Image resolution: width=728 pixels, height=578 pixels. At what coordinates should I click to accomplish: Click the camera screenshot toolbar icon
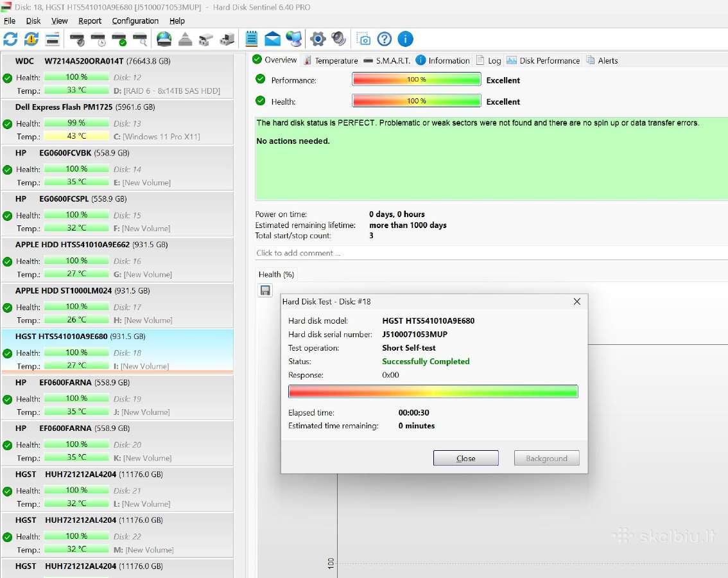coord(363,39)
